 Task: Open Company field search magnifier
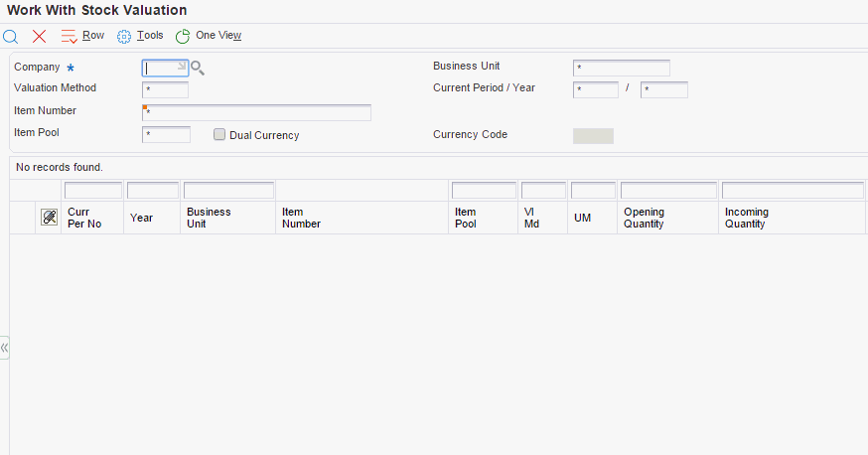click(x=198, y=69)
